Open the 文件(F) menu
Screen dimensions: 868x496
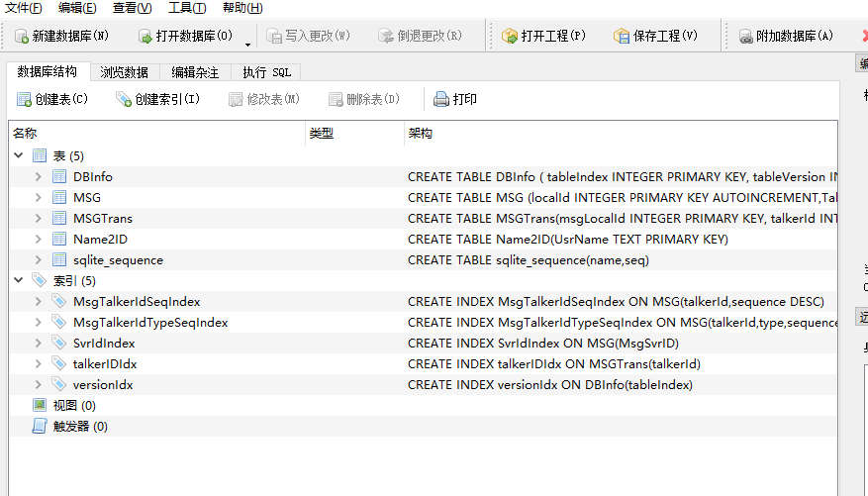[23, 8]
